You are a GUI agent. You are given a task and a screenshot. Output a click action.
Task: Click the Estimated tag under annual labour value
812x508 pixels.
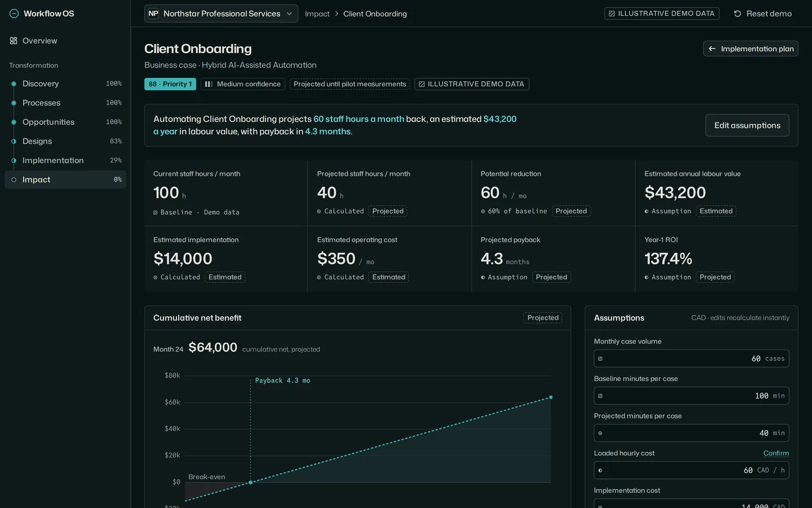[716, 211]
